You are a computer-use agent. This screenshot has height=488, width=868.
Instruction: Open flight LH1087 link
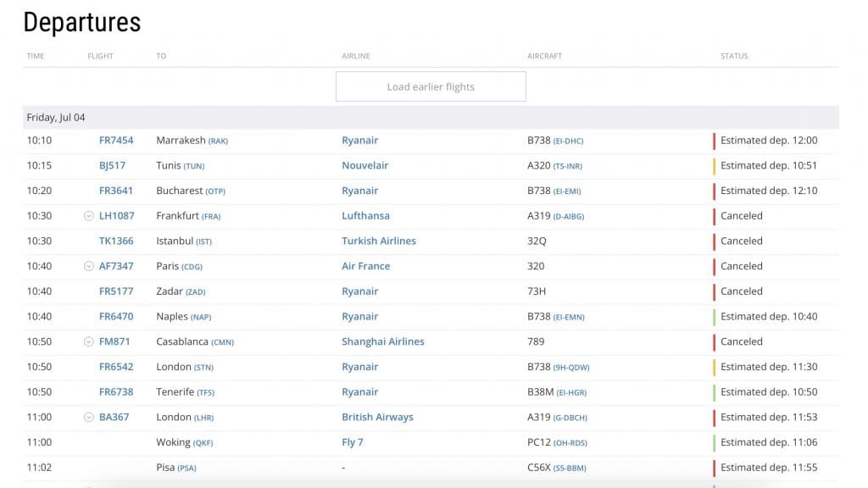point(117,216)
